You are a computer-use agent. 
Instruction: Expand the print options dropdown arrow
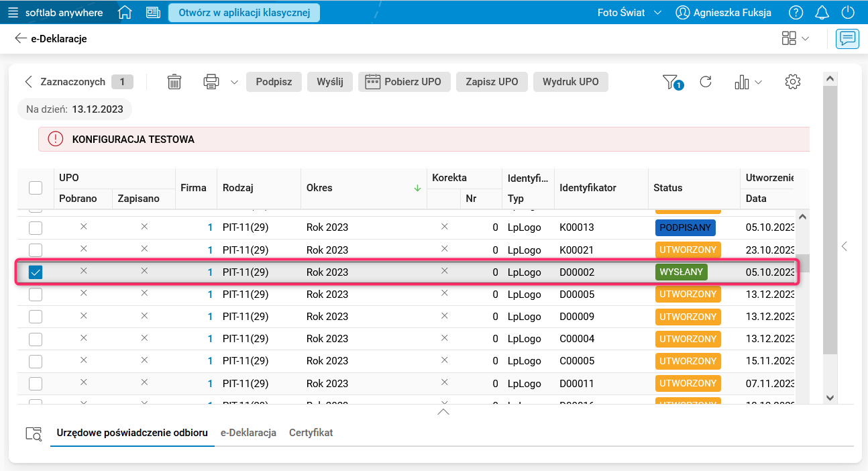pyautogui.click(x=234, y=82)
